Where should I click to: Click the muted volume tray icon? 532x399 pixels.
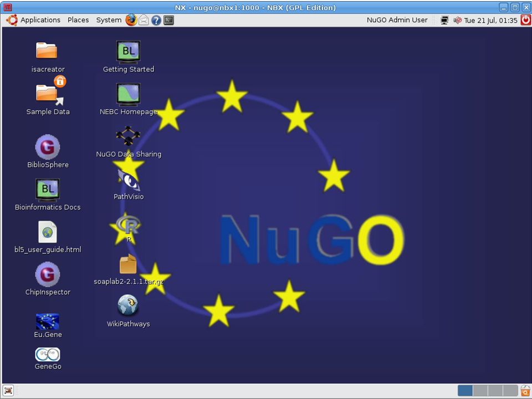click(x=457, y=20)
